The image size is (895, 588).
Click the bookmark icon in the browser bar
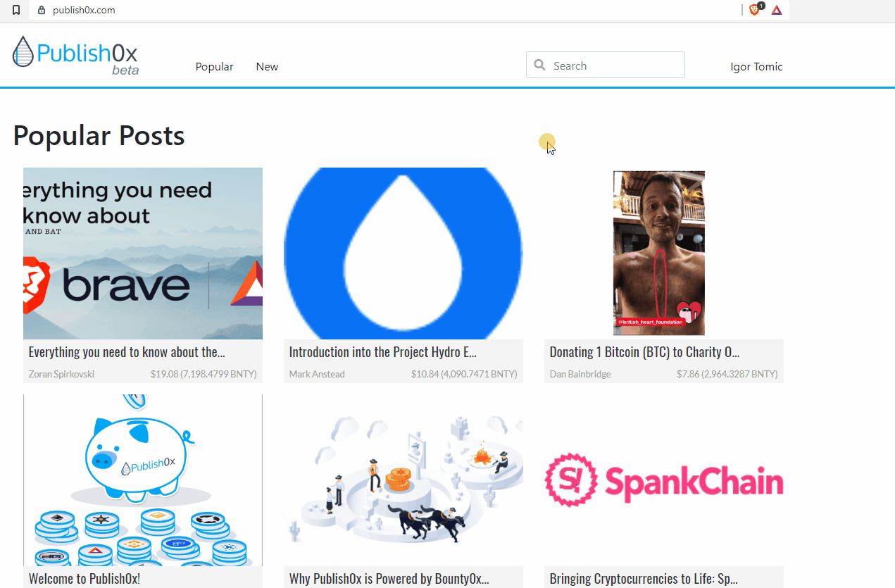[16, 10]
